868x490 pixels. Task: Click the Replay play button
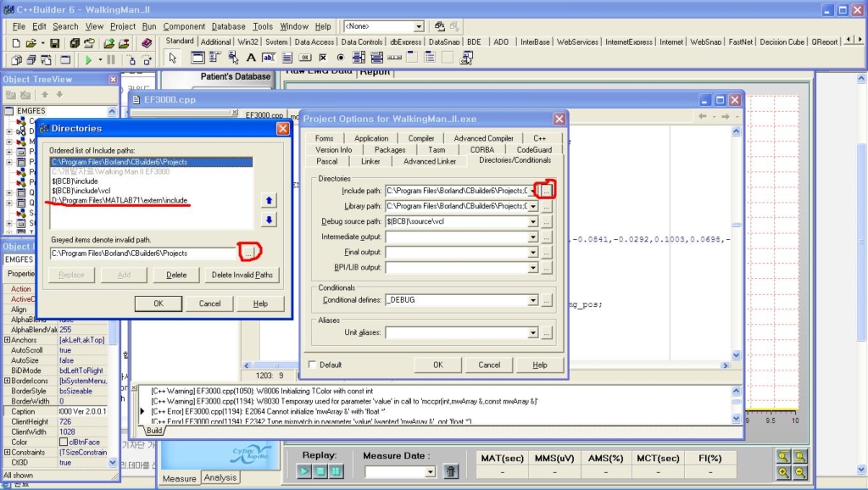[304, 471]
